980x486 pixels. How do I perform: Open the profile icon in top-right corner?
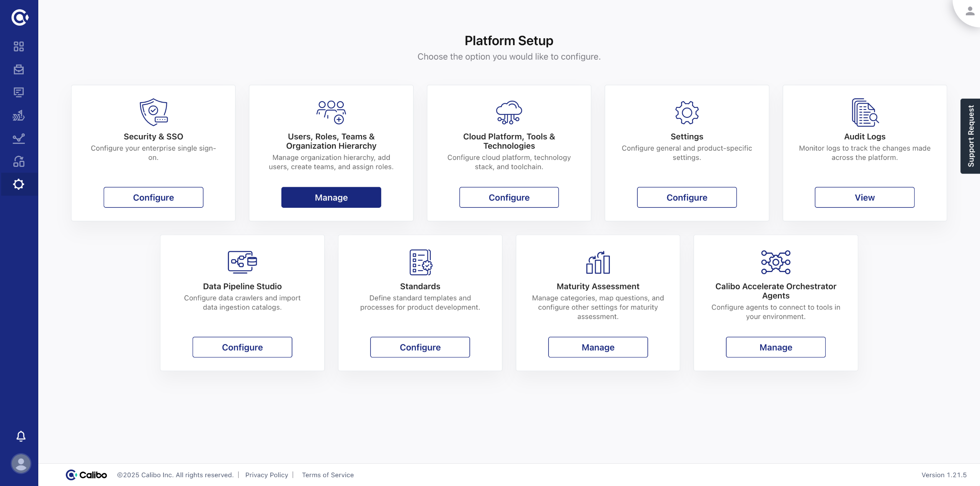(x=970, y=11)
